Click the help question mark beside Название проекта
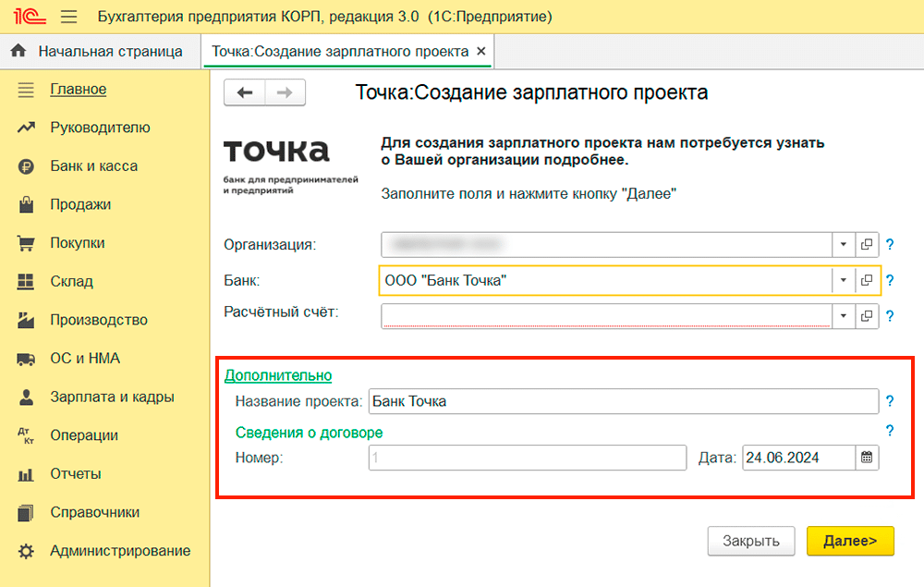This screenshot has height=587, width=924. tap(890, 401)
